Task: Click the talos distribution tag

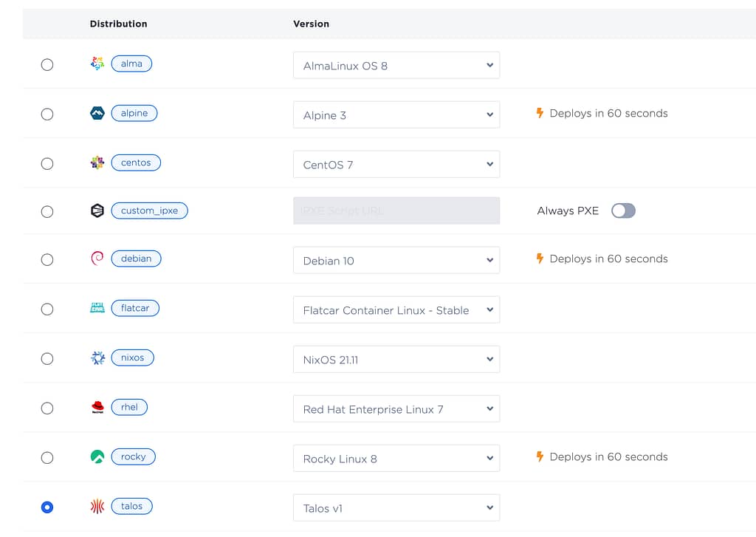Action: tap(131, 506)
